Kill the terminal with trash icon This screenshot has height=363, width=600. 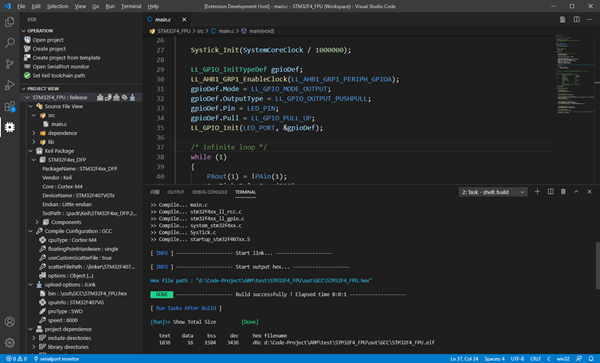[563, 192]
